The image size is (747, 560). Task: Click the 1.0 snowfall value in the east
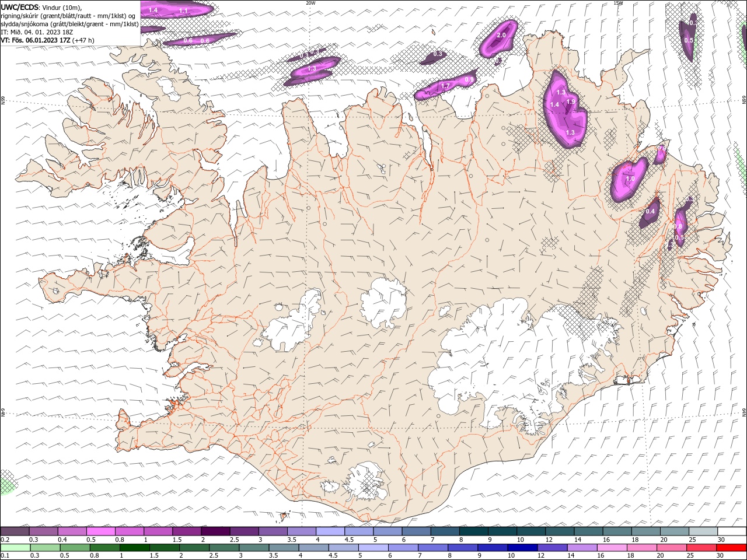(630, 179)
